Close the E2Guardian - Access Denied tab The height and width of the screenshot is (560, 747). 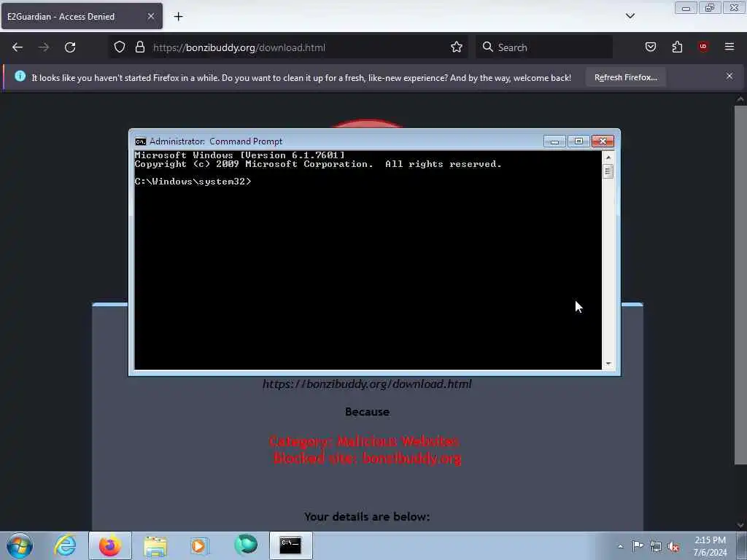coord(150,17)
